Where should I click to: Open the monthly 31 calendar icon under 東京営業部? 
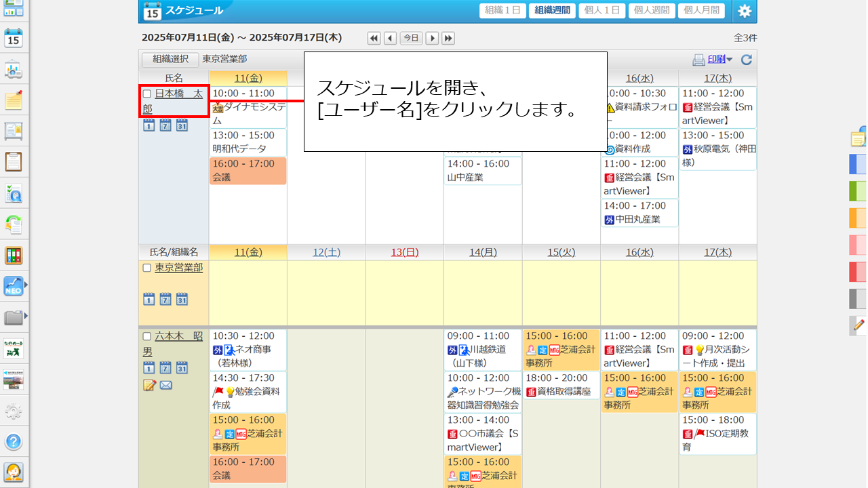[182, 299]
